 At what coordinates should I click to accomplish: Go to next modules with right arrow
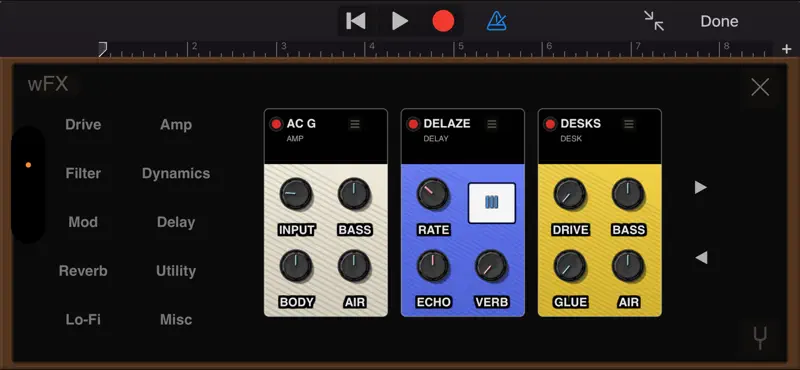coord(701,187)
